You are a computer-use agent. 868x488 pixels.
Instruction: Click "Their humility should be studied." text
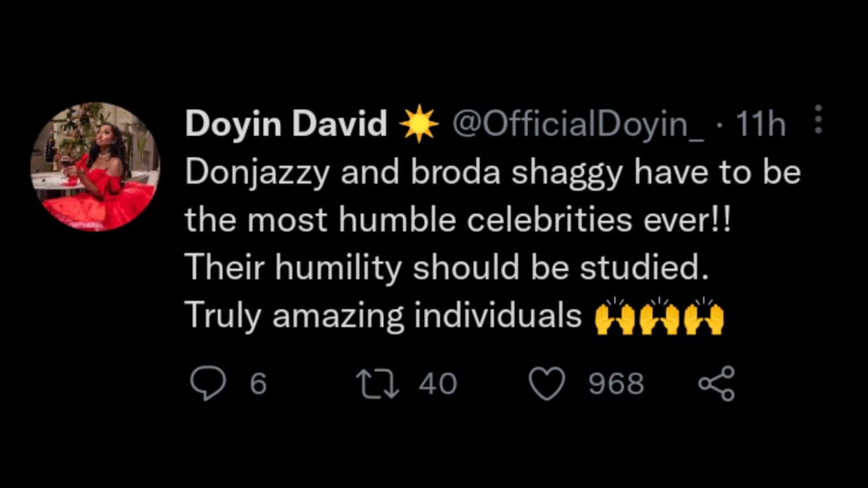click(x=446, y=267)
